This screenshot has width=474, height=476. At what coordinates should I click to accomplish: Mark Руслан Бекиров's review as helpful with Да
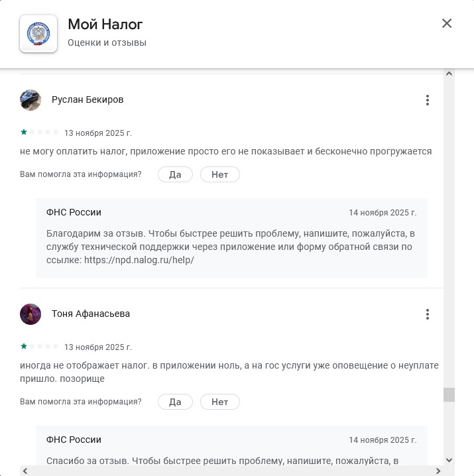(175, 174)
